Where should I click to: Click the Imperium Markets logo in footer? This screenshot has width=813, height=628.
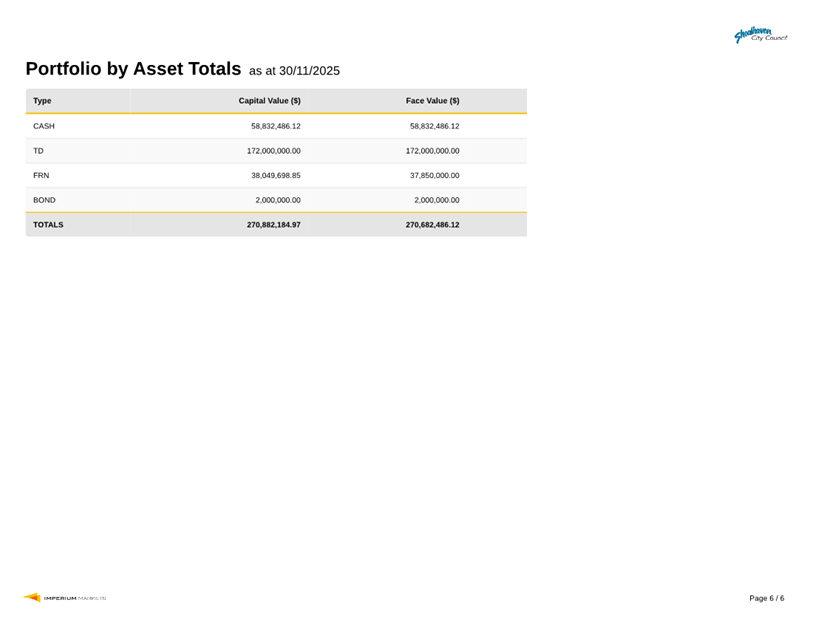click(65, 598)
